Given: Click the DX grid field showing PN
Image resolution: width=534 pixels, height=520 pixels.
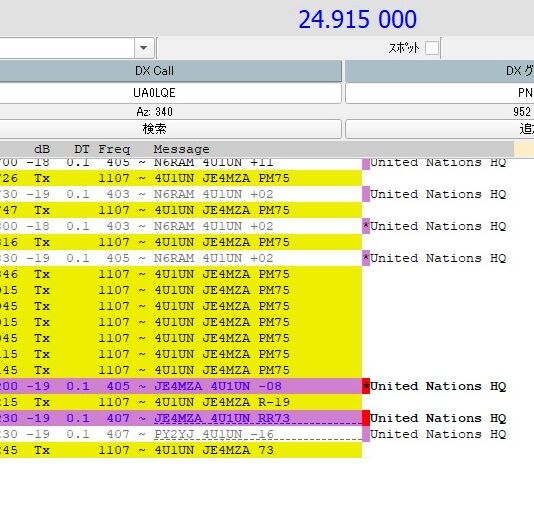Looking at the screenshot, I should pos(440,93).
